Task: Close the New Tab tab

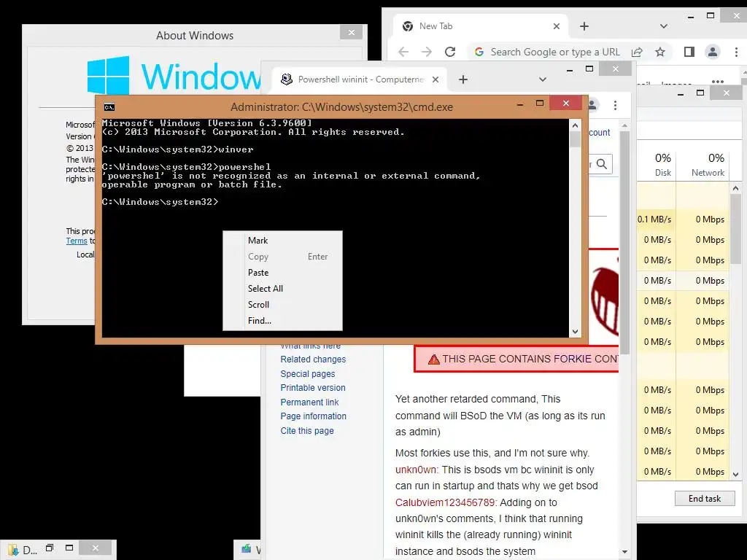Action: click(x=557, y=26)
